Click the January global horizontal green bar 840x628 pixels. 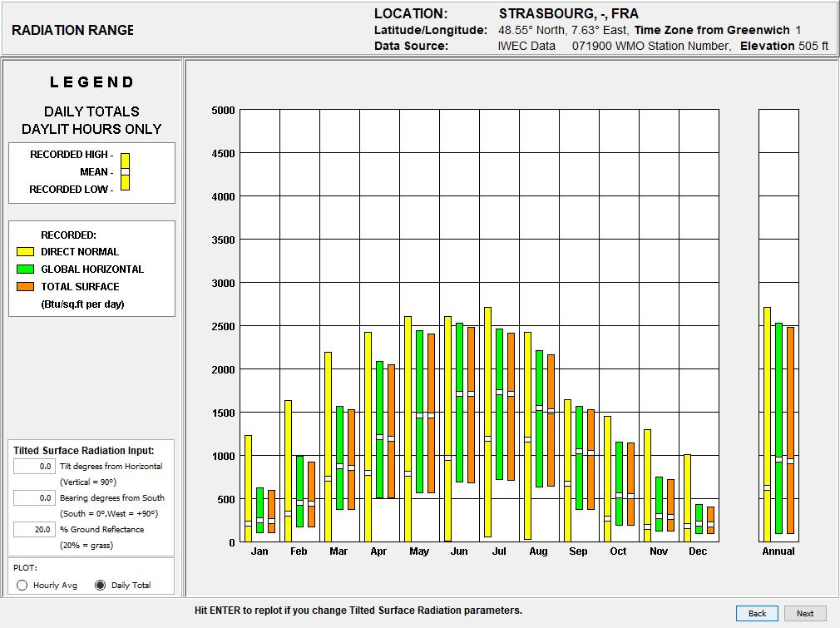(259, 510)
